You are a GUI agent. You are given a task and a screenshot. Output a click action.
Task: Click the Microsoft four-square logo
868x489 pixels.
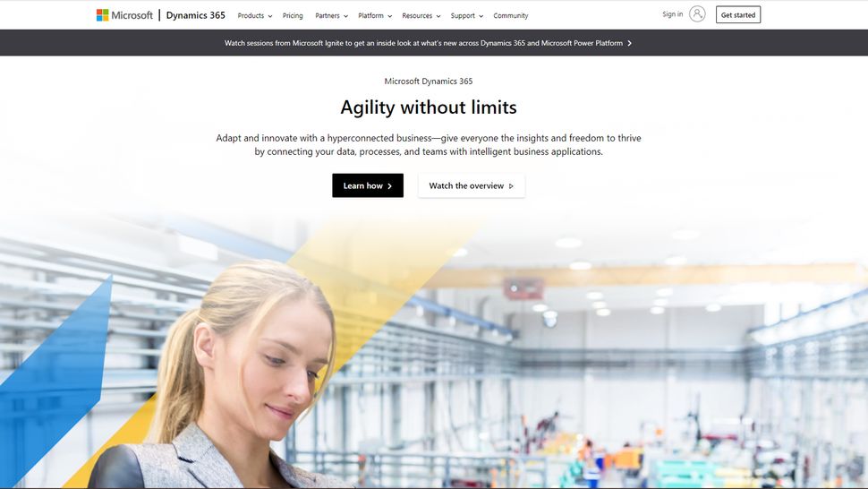[x=102, y=15]
